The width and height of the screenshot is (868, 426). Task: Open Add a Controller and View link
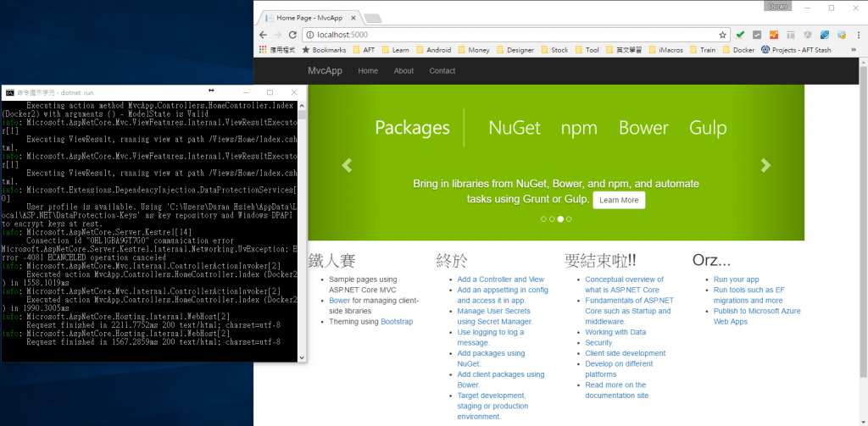pos(500,279)
